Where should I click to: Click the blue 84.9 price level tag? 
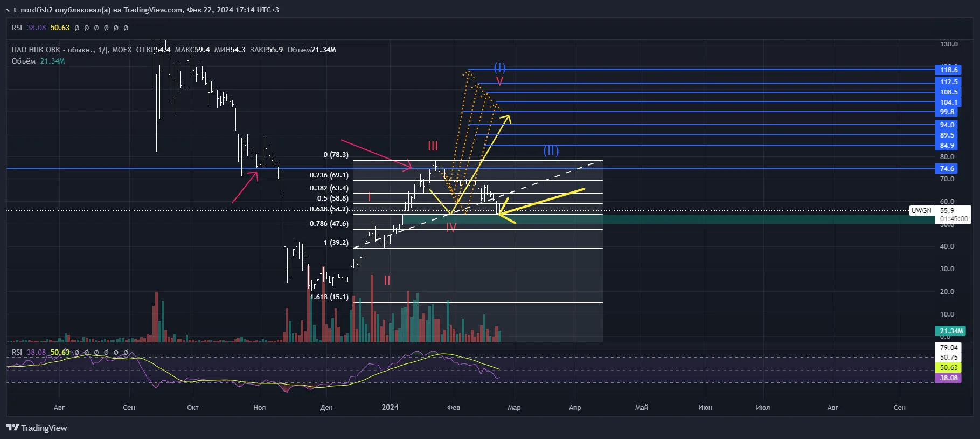(947, 146)
